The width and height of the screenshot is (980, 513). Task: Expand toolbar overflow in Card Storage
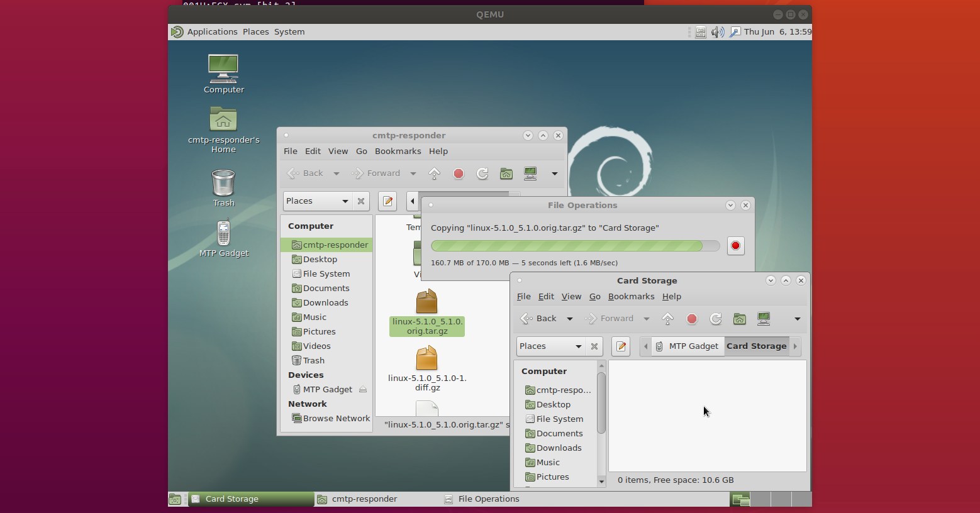798,319
